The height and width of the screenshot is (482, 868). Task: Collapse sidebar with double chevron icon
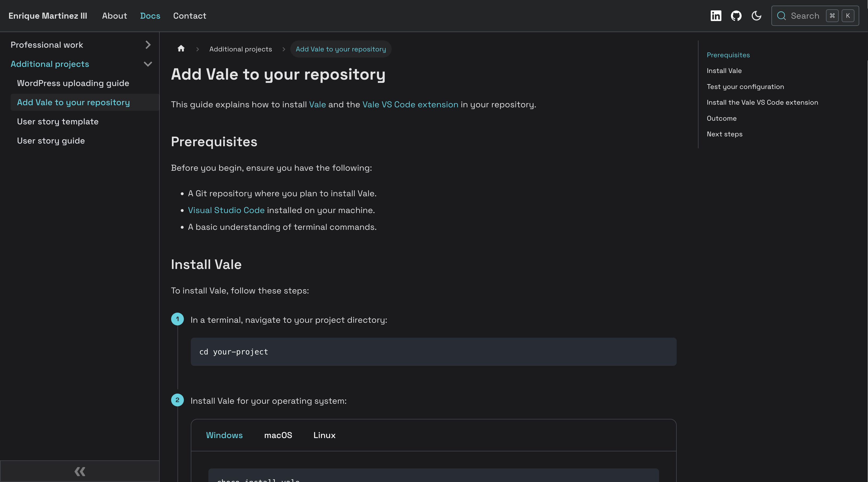(80, 471)
